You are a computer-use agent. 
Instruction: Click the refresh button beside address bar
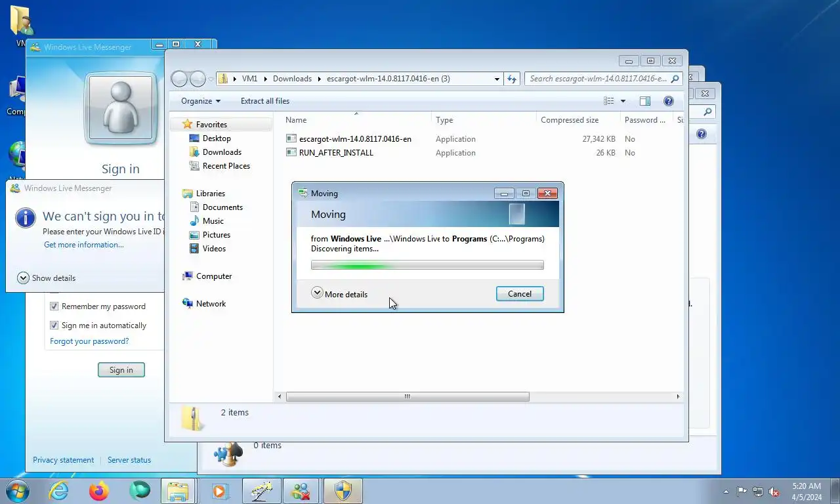coord(512,79)
